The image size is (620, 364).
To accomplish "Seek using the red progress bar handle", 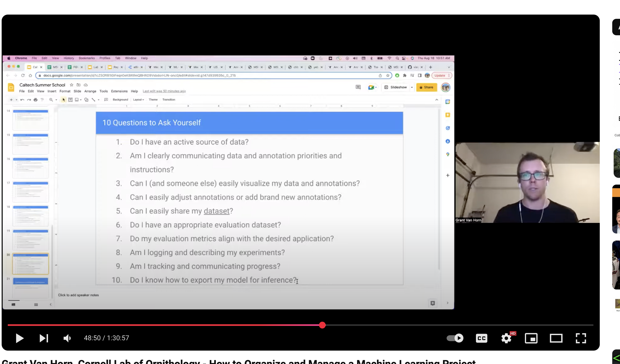I will 322,325.
